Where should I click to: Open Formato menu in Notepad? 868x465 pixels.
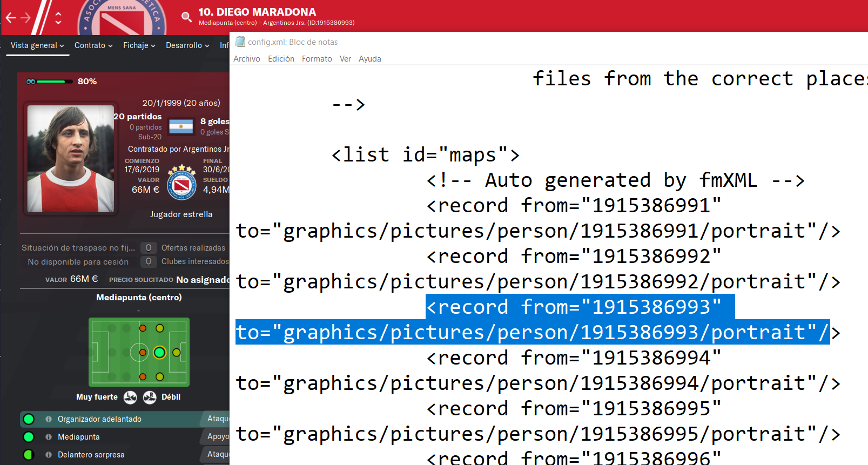coord(317,59)
